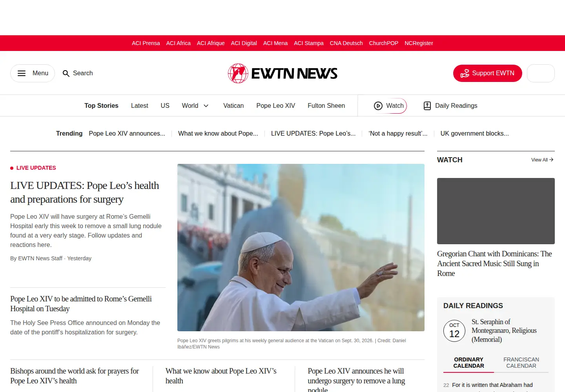This screenshot has height=392, width=565.
Task: Click the Watch play-circle icon
Action: coord(378,106)
